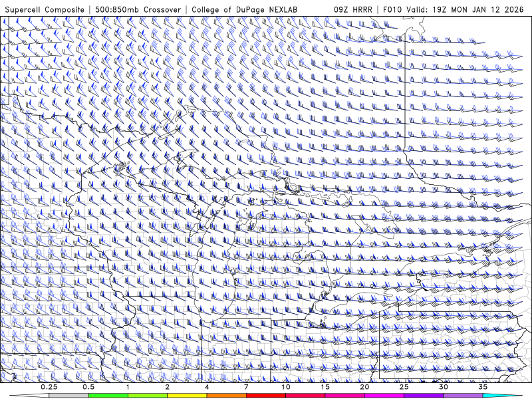This screenshot has width=532, height=399.
Task: Click the red color bar segment
Action: (x=266, y=396)
